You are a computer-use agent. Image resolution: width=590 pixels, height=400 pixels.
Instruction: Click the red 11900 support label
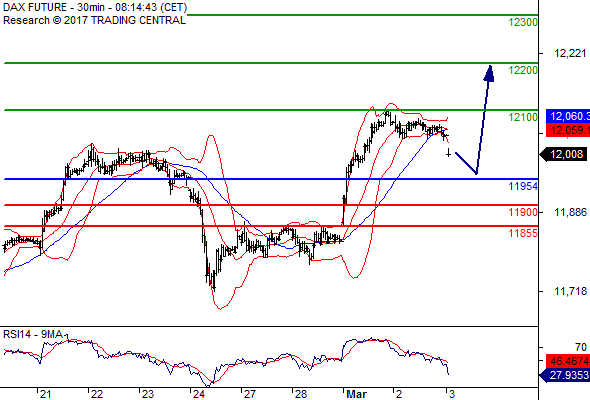[x=523, y=212]
